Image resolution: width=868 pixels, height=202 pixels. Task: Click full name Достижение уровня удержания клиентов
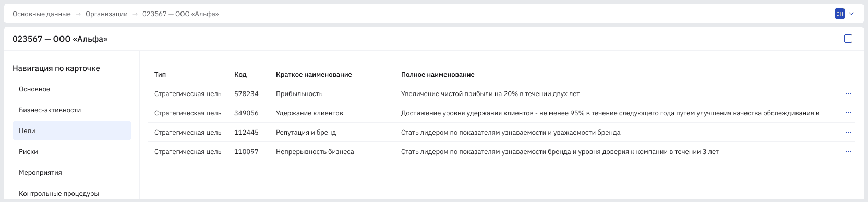pos(610,113)
